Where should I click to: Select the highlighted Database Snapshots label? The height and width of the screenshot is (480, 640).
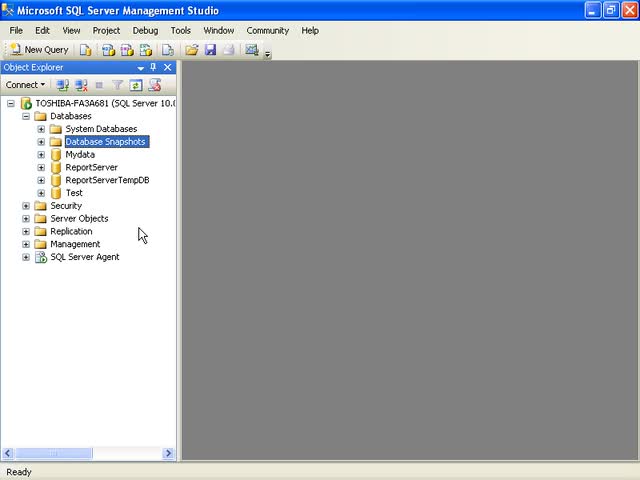point(107,142)
